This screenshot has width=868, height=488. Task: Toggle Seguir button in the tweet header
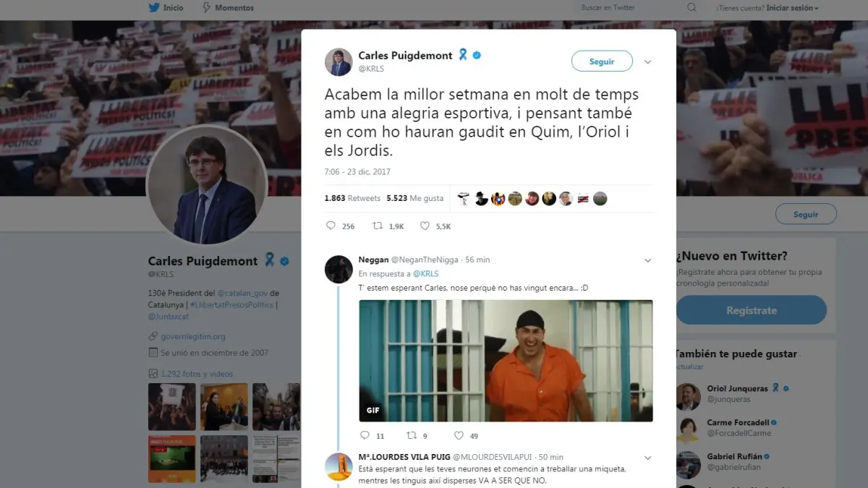[602, 61]
